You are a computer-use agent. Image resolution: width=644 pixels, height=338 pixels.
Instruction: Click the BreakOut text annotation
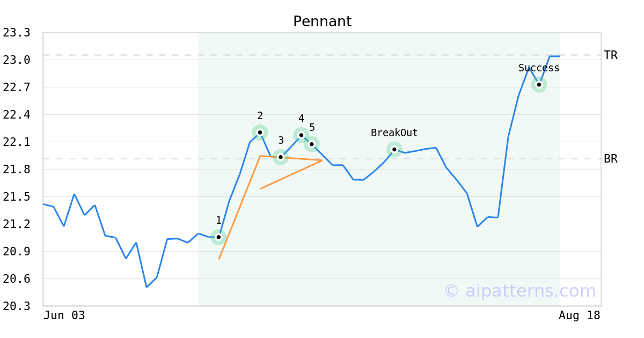(394, 133)
